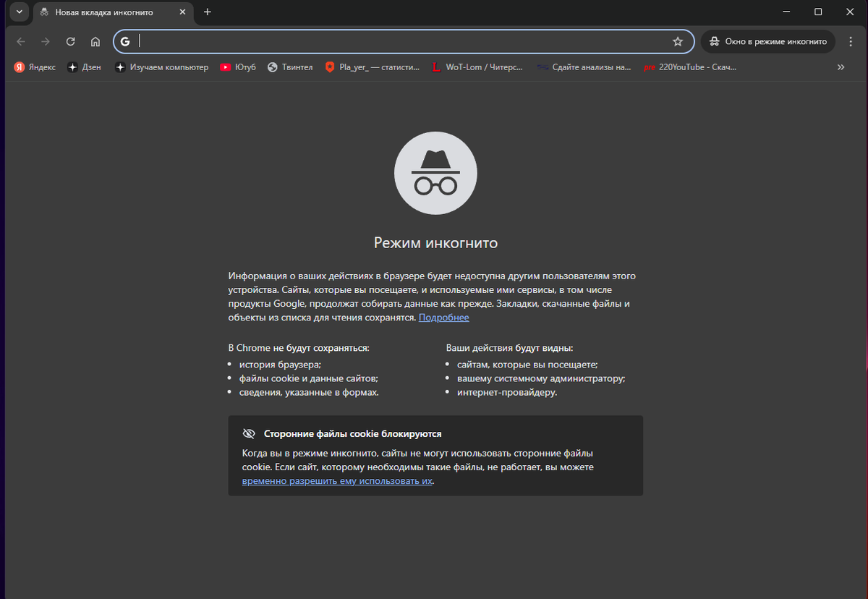Open the Яндекс bookmark
Image resolution: width=868 pixels, height=599 pixels.
35,67
